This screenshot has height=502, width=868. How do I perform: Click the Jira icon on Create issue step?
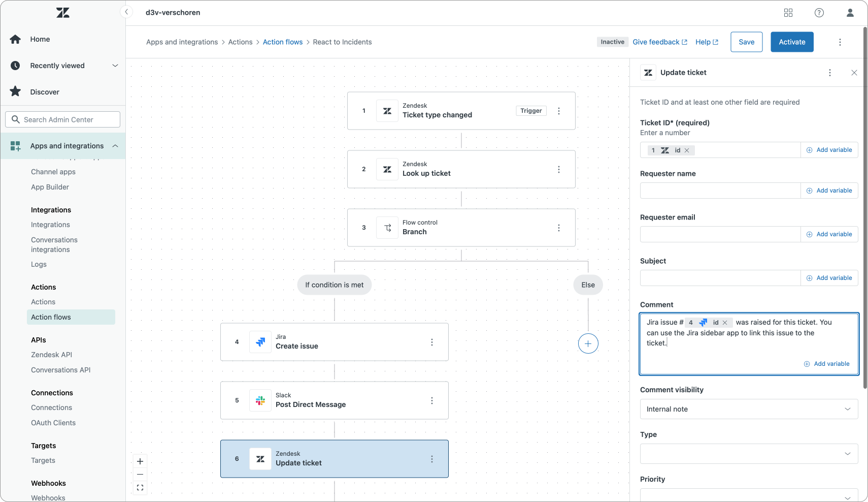coord(260,342)
